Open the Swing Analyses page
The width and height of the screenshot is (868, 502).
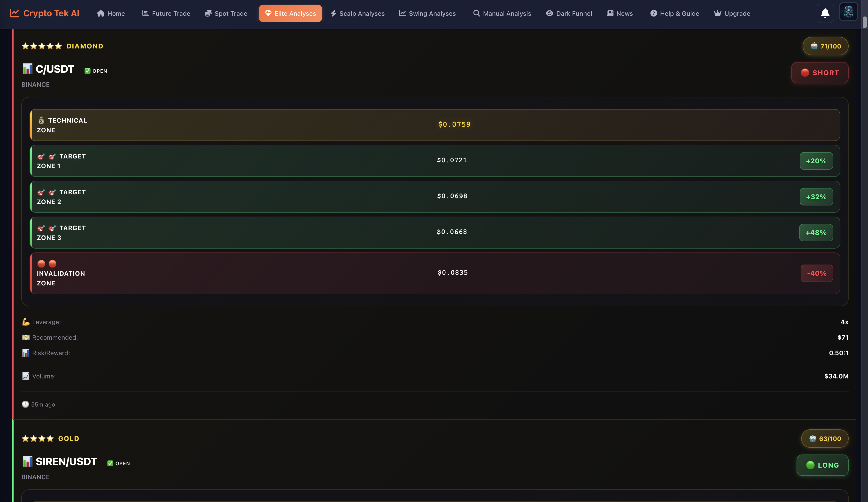[427, 13]
